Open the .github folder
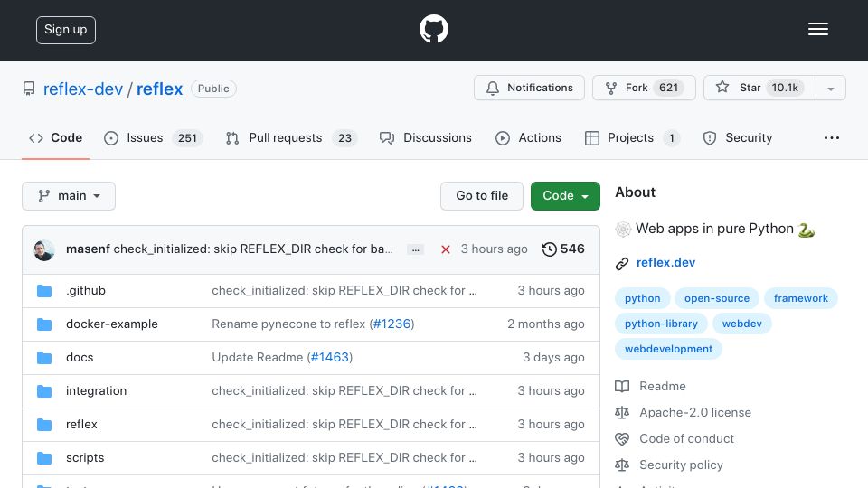This screenshot has height=488, width=868. coord(86,290)
